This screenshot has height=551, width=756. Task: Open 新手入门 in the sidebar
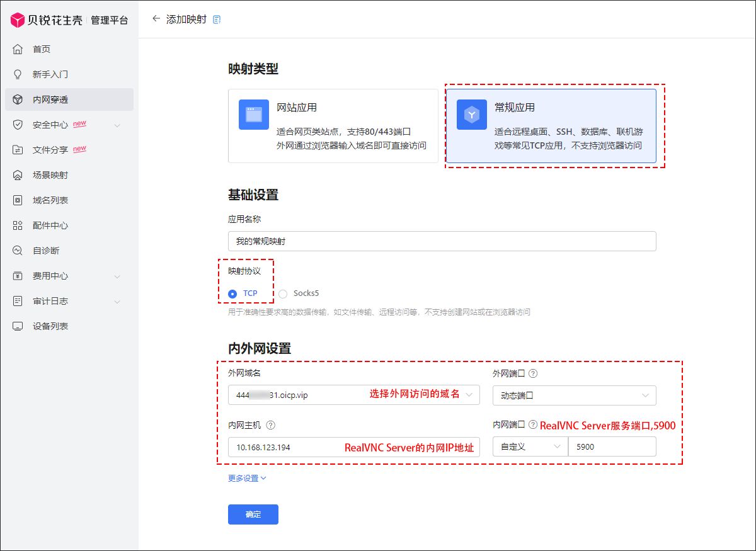69,74
